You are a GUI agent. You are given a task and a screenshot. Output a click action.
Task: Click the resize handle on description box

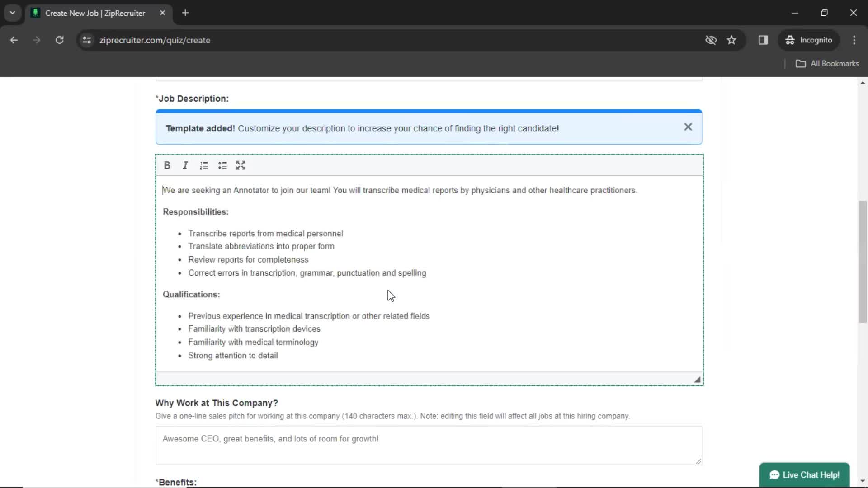click(x=698, y=380)
